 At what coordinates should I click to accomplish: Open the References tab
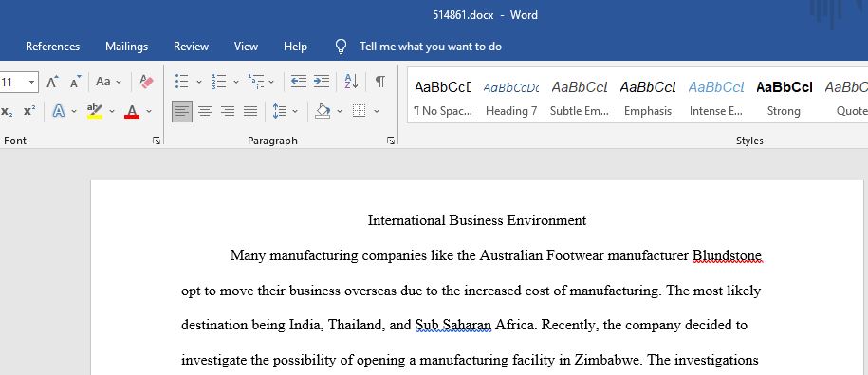pyautogui.click(x=52, y=47)
